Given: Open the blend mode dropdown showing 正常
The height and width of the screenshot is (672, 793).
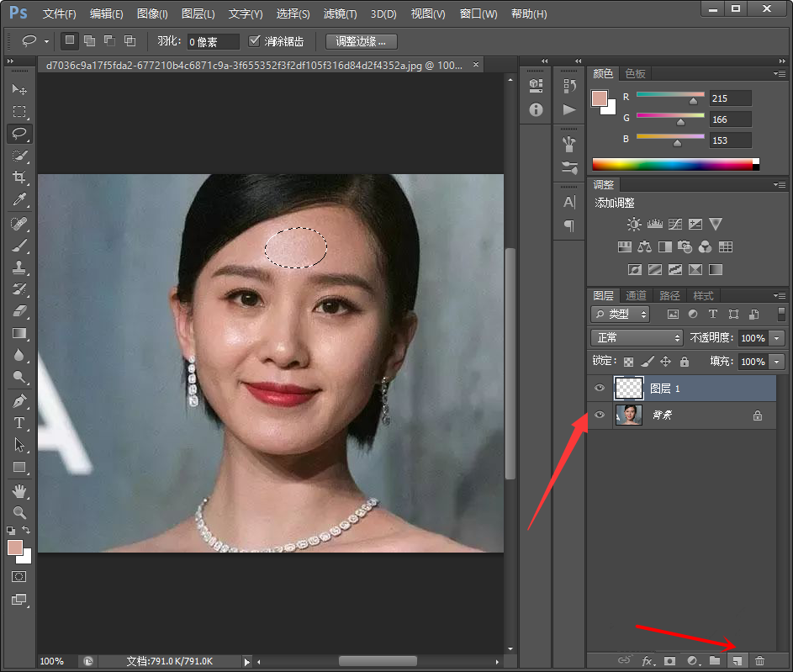Looking at the screenshot, I should coord(637,337).
